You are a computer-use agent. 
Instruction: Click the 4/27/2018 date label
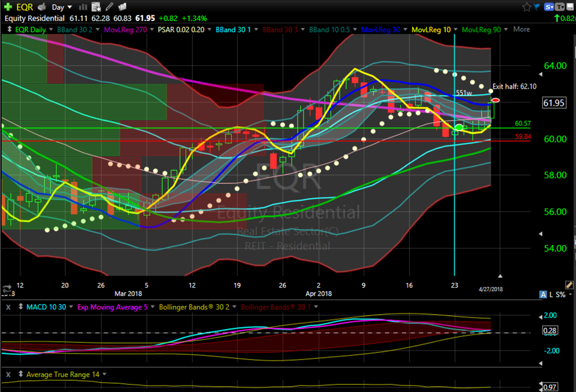coord(491,289)
